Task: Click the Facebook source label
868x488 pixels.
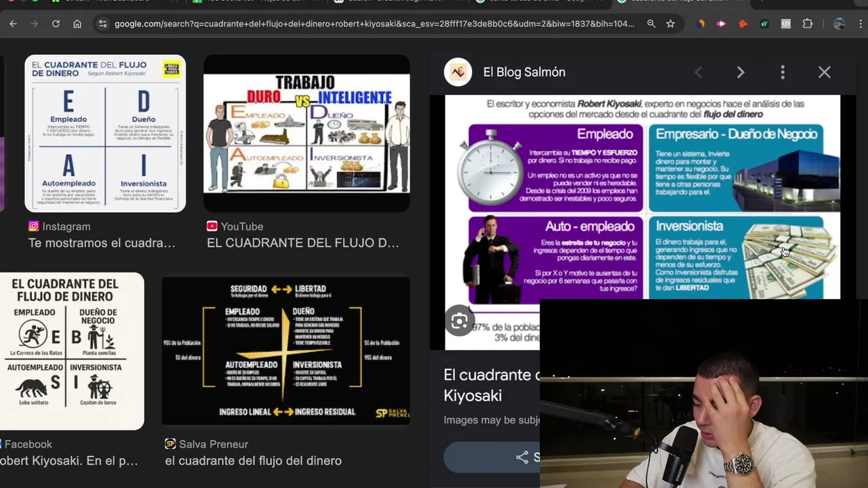Action: (28, 444)
